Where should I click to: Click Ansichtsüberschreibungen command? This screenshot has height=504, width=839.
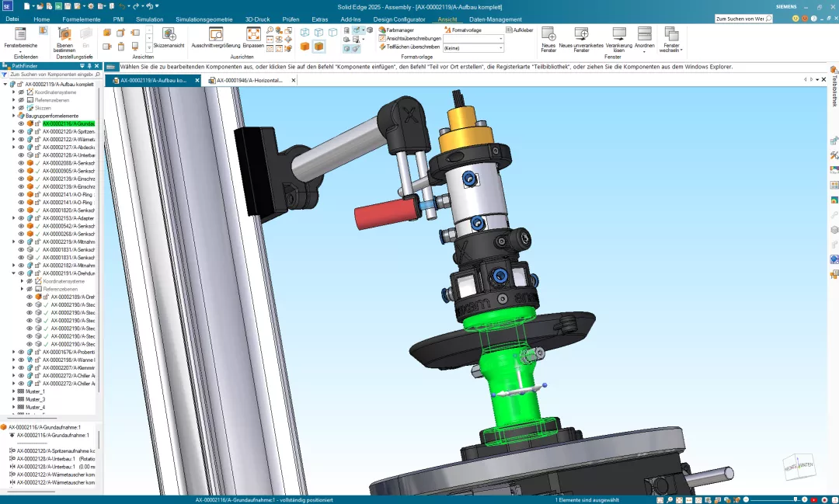(410, 39)
